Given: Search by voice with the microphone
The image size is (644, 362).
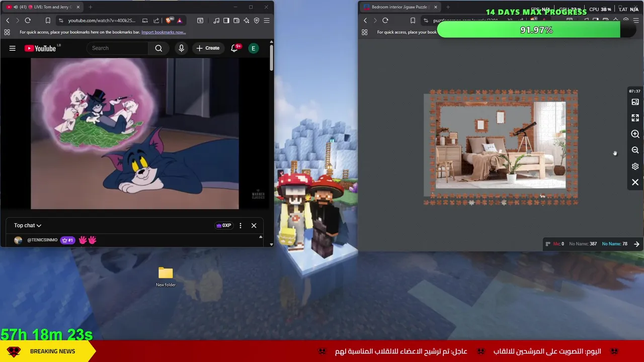Looking at the screenshot, I should (182, 48).
